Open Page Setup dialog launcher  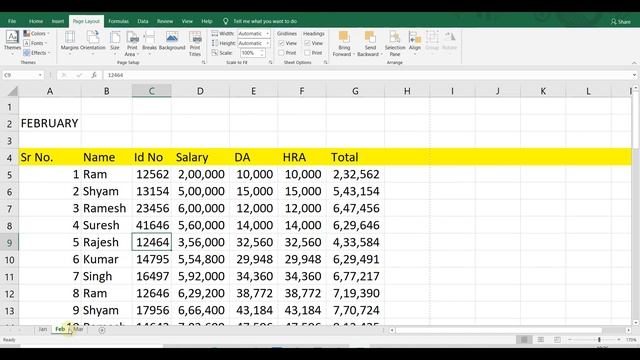(x=203, y=62)
